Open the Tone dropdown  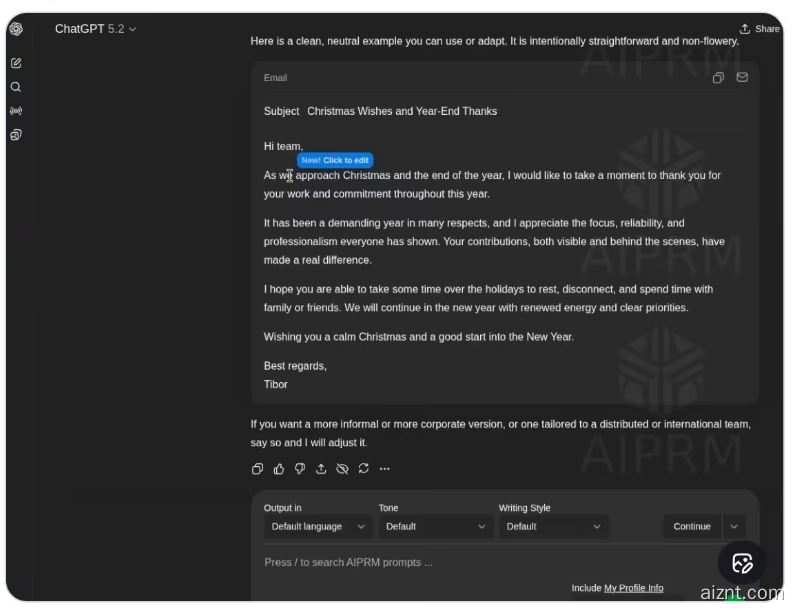(436, 527)
